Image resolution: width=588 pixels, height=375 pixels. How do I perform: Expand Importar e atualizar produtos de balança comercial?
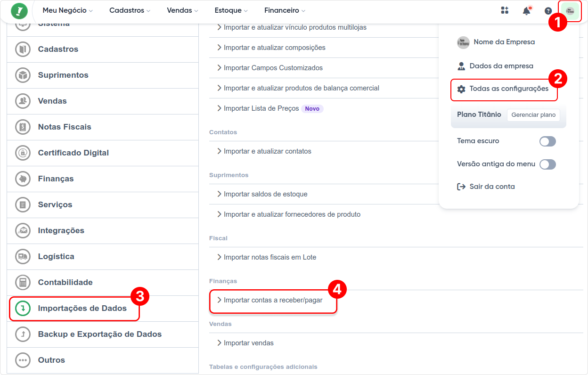[298, 88]
